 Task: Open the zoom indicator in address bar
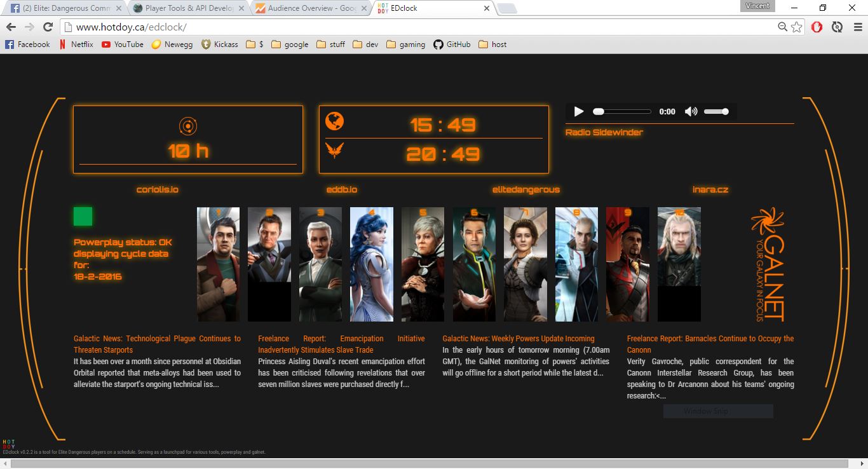click(x=783, y=27)
